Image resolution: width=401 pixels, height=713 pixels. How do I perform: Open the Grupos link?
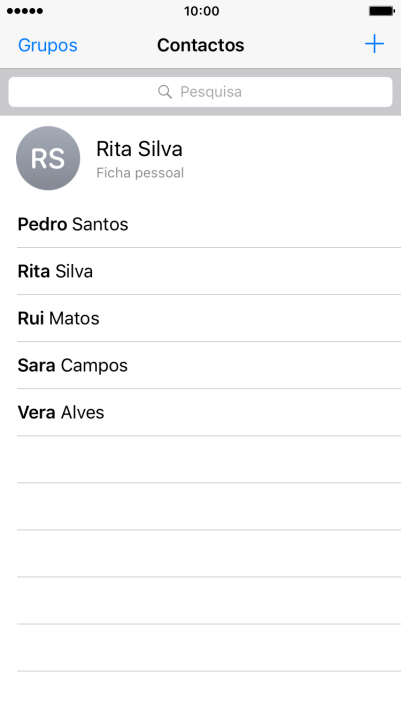click(x=48, y=45)
